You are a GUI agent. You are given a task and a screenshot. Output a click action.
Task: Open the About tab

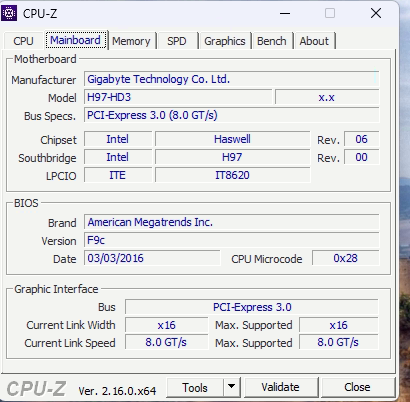314,41
